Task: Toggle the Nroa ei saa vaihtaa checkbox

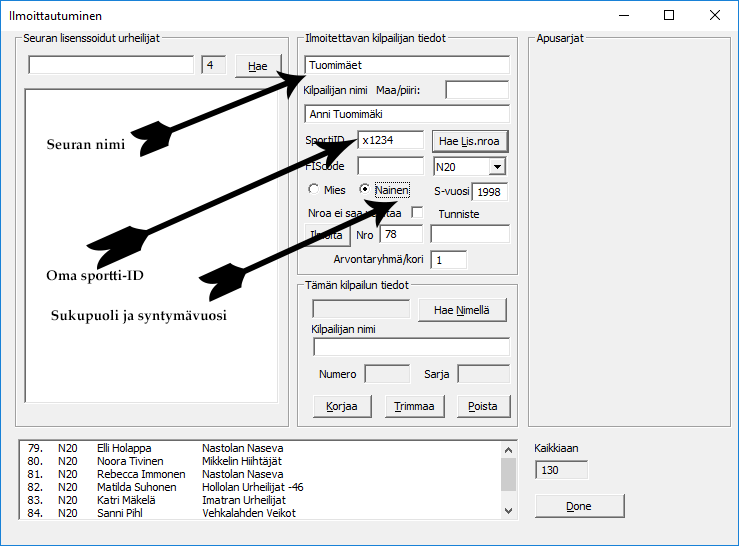Action: (x=417, y=213)
